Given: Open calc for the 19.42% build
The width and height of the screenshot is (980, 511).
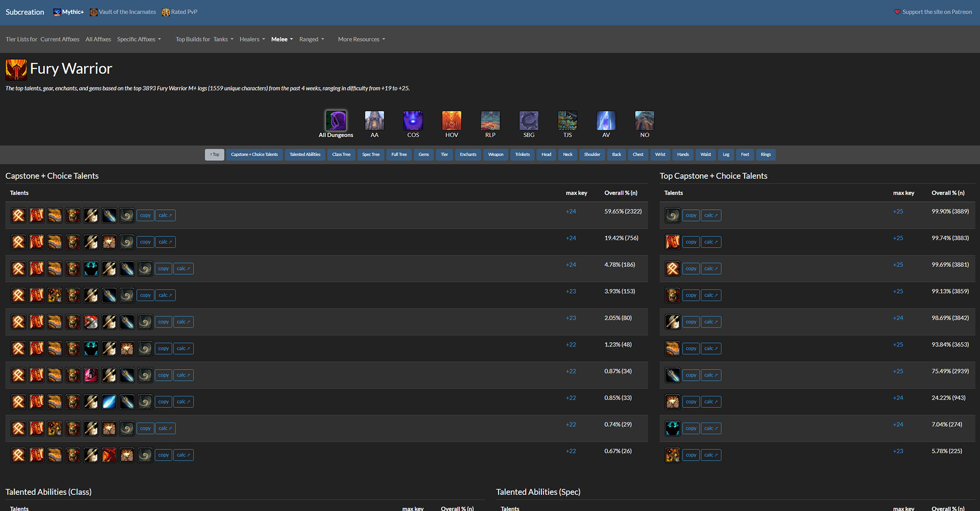Looking at the screenshot, I should point(165,242).
